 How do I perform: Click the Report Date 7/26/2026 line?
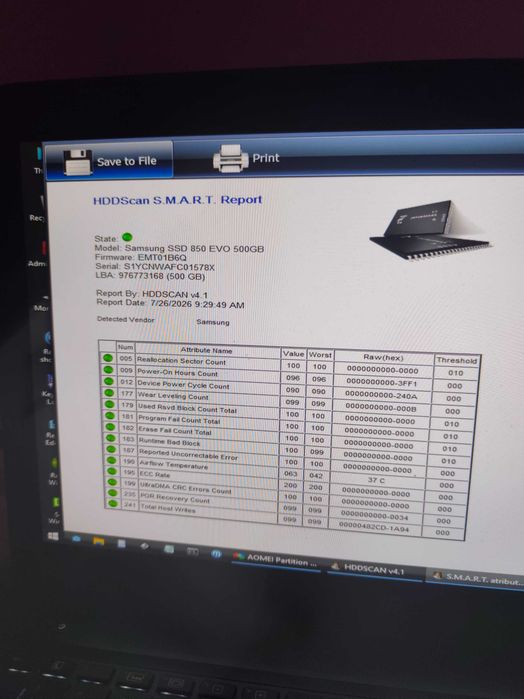[x=170, y=304]
